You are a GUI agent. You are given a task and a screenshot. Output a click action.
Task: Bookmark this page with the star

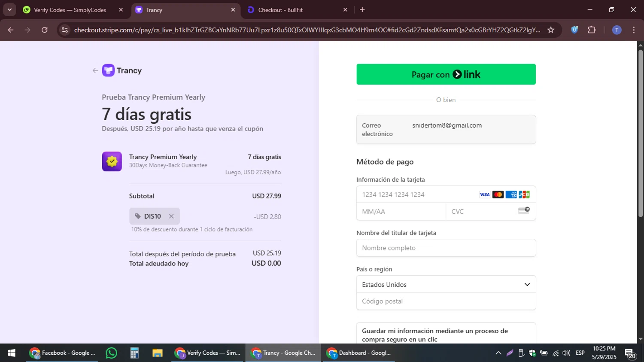point(551,30)
